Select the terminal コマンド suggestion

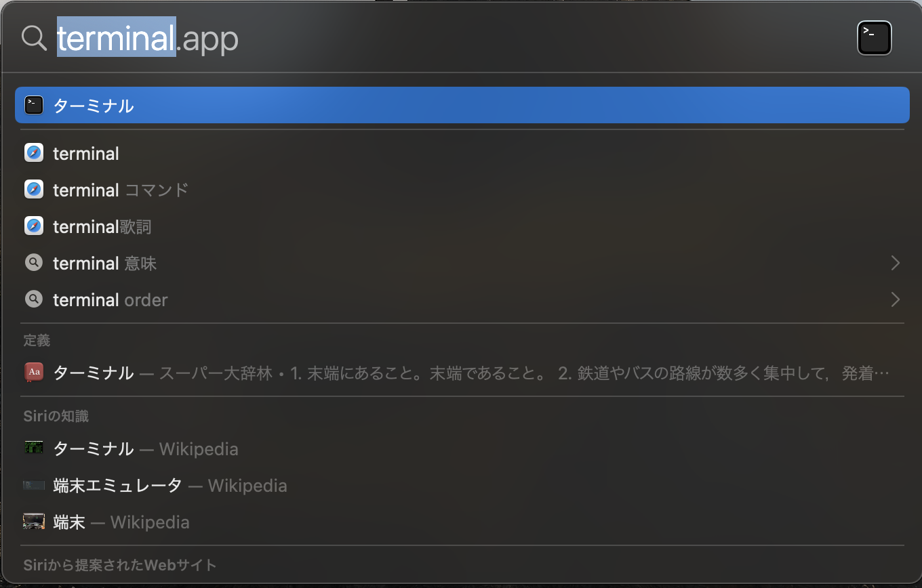pyautogui.click(x=462, y=190)
